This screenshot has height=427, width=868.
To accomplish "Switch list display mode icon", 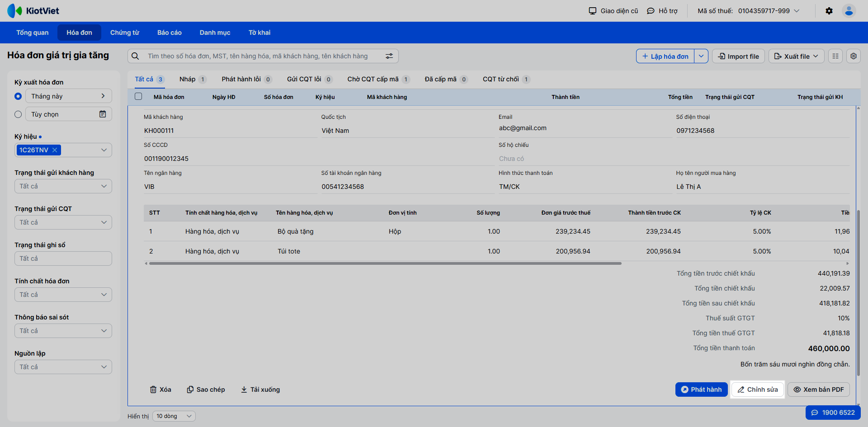I will [x=835, y=56].
